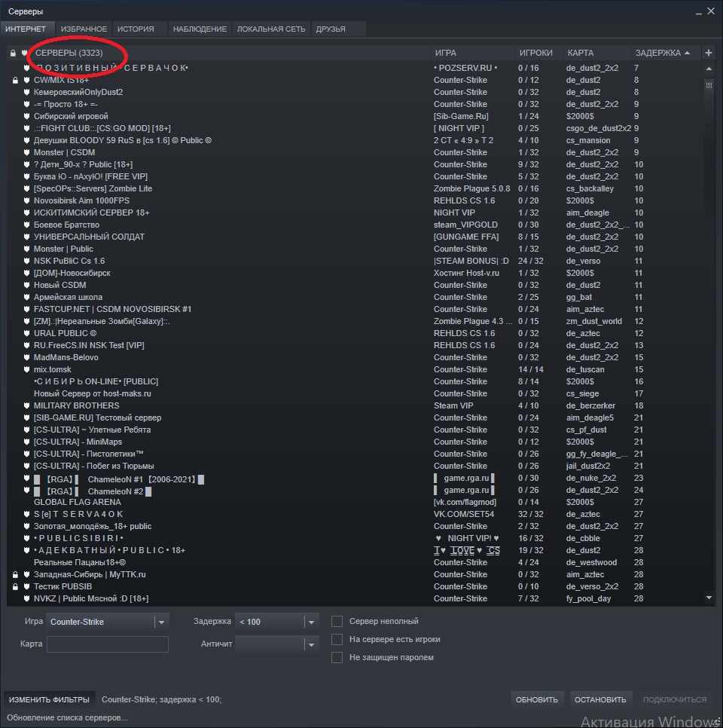This screenshot has width=723, height=728.
Task: Click shield icon next to Боевое Братство
Action: 26,225
